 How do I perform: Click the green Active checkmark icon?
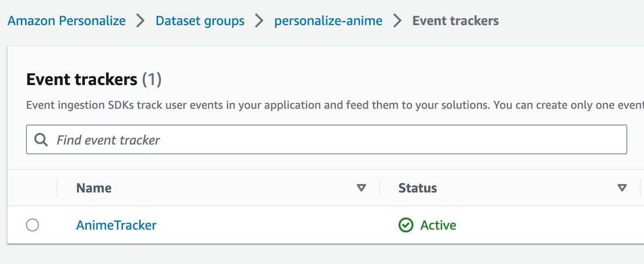pyautogui.click(x=406, y=225)
